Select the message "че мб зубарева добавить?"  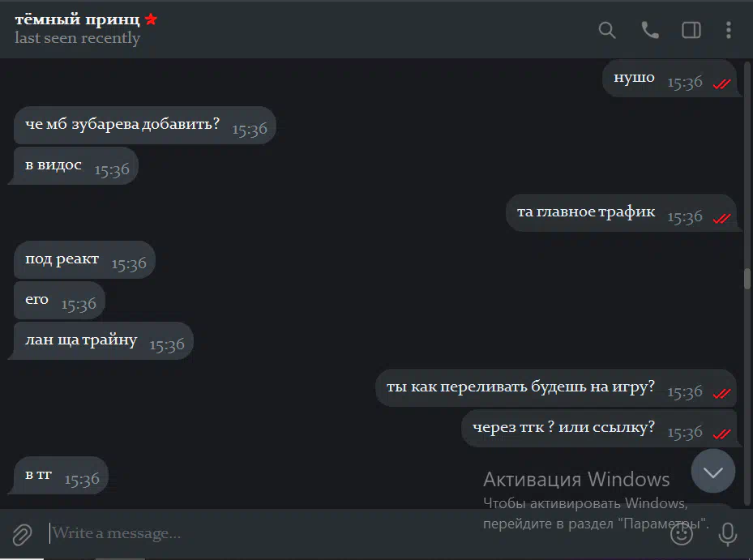(x=144, y=125)
